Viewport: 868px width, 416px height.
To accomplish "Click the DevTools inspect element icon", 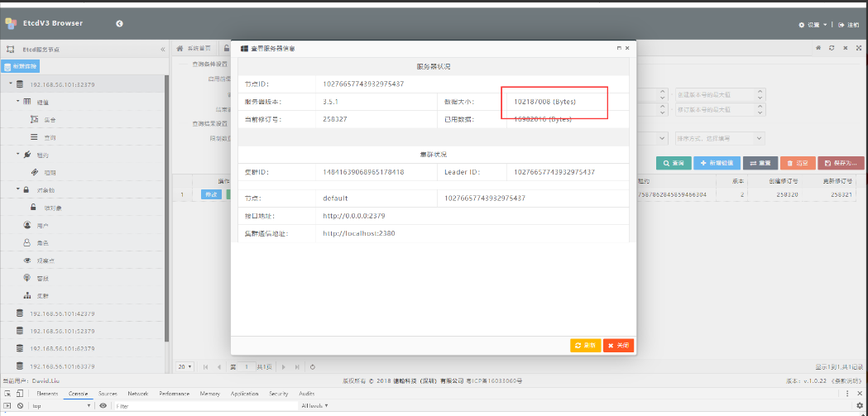I will [x=7, y=394].
